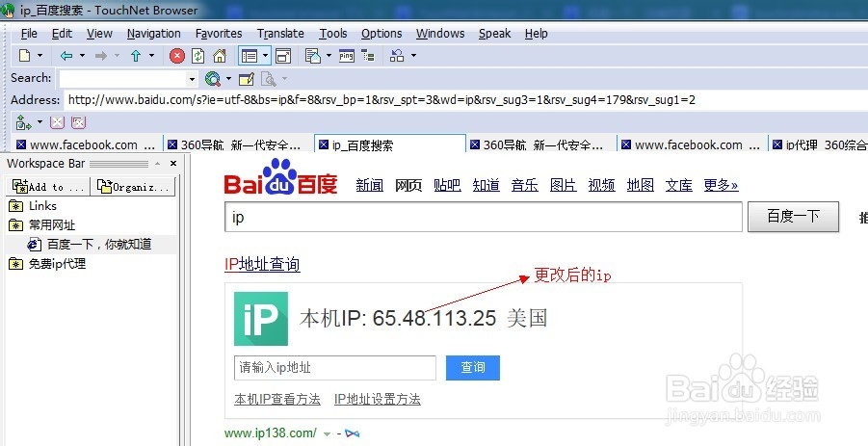Toggle the Workspace Bar list icon

click(250, 56)
